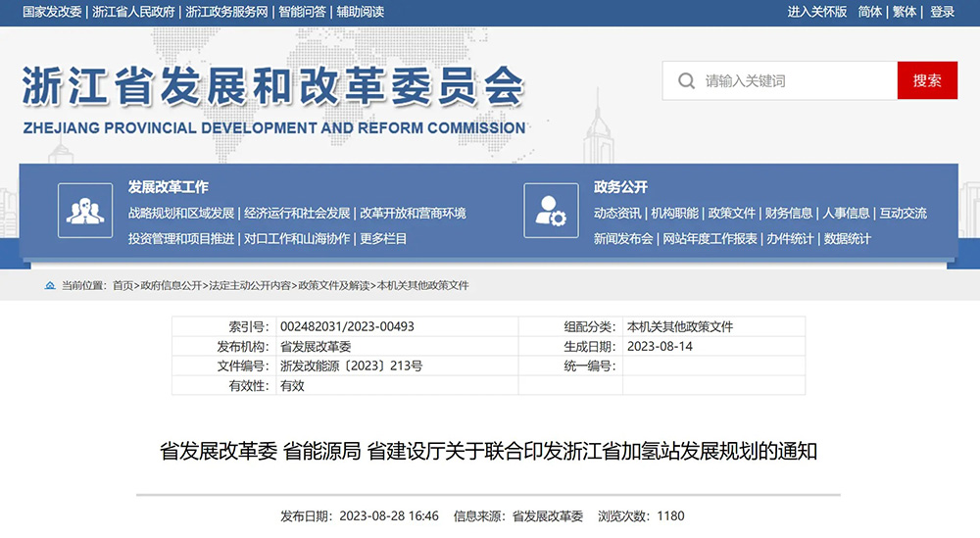This screenshot has height=538, width=980.
Task: Click the 浏览次数 1180 view count
Action: [641, 516]
